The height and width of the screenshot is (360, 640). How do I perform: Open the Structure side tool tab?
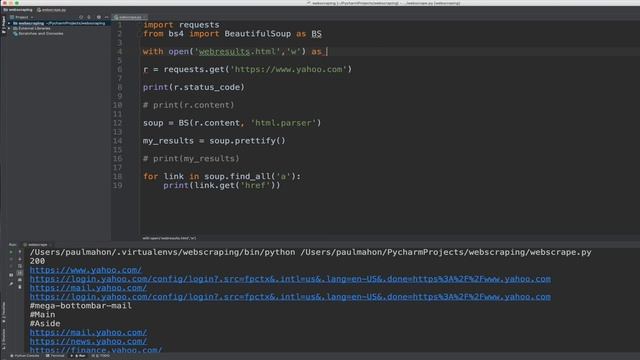[x=4, y=339]
